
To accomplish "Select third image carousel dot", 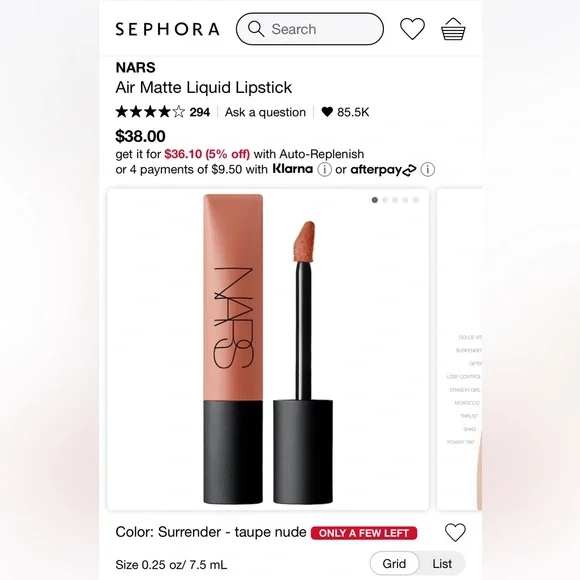I will pos(395,200).
